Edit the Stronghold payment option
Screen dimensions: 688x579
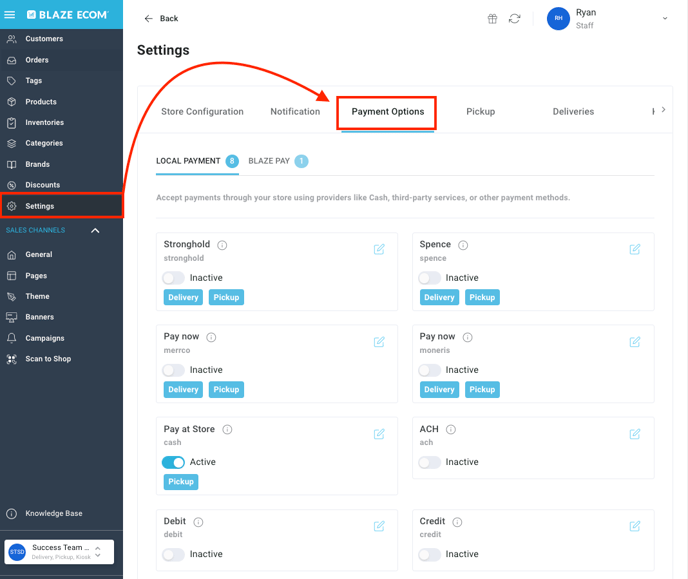(379, 249)
